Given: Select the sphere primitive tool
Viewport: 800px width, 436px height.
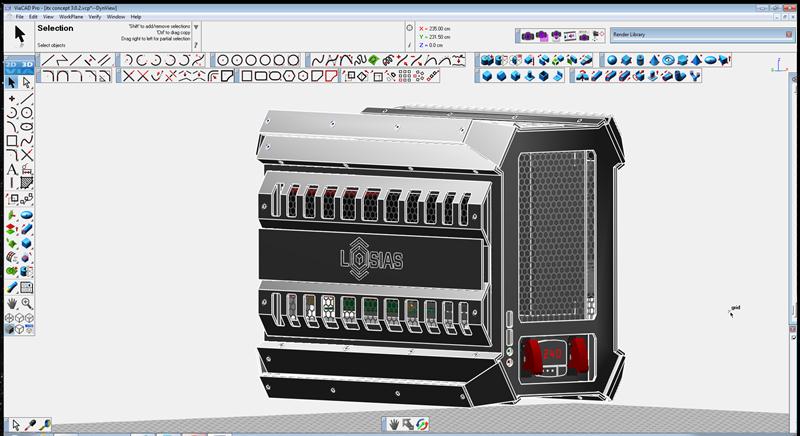Looking at the screenshot, I should [612, 60].
